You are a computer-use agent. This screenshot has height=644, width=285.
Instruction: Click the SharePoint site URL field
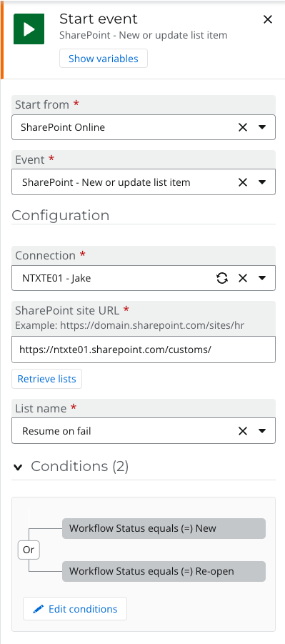[144, 350]
